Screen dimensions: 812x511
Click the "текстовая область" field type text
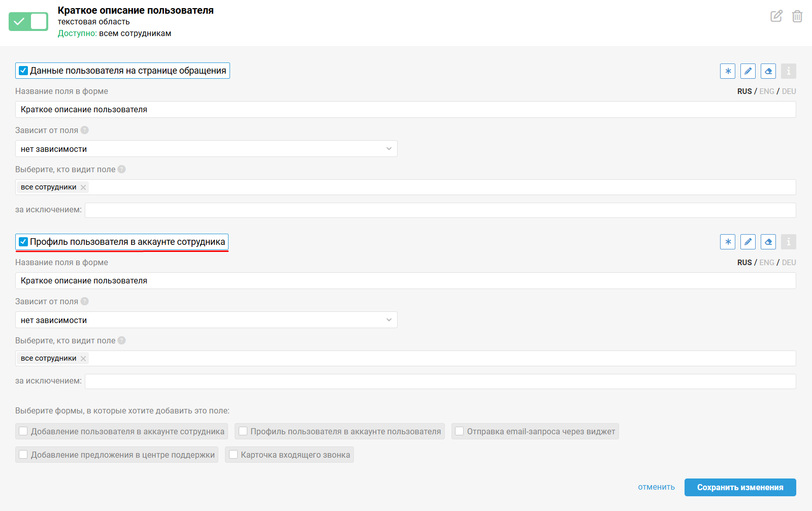click(x=93, y=22)
